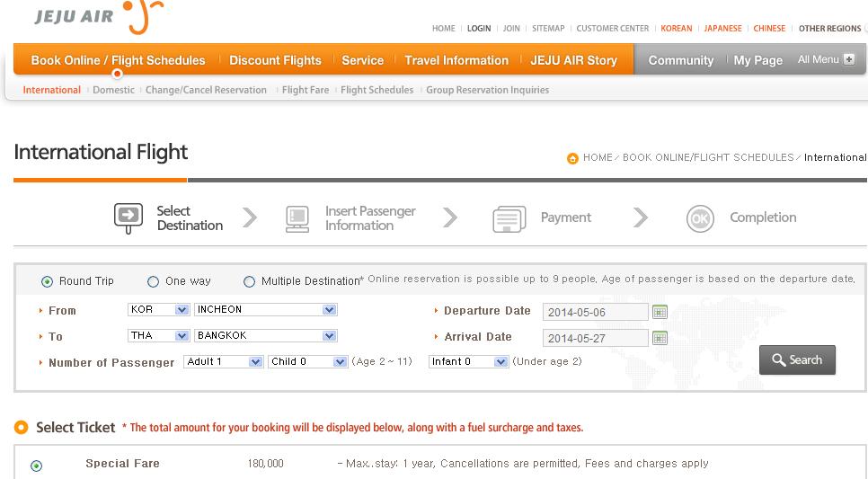The height and width of the screenshot is (479, 868).
Task: Open the Community menu
Action: point(681,60)
